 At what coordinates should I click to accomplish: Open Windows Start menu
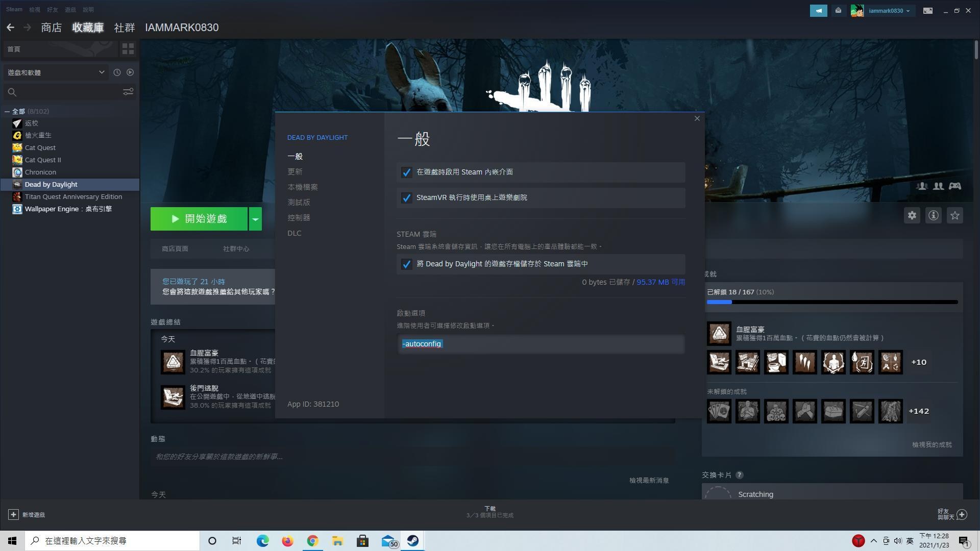pyautogui.click(x=12, y=541)
